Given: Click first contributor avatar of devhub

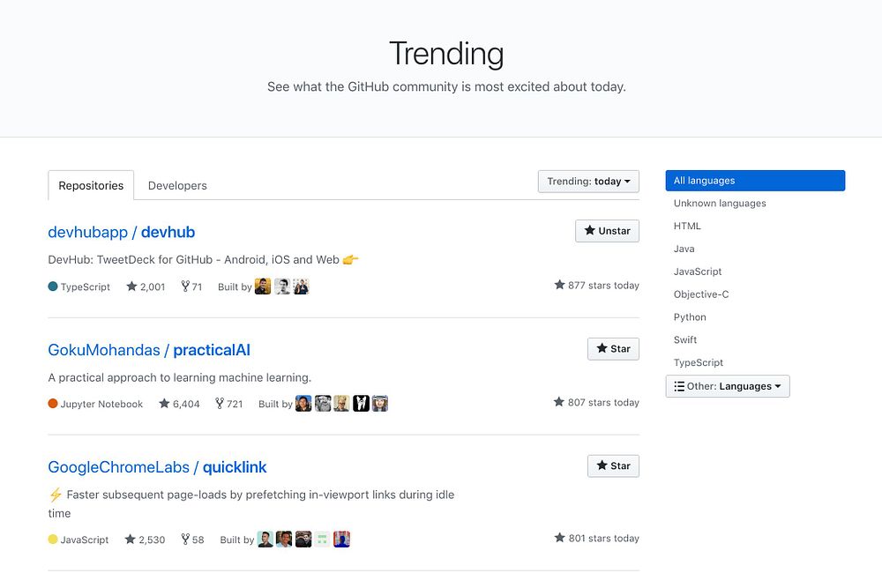Looking at the screenshot, I should click(263, 287).
